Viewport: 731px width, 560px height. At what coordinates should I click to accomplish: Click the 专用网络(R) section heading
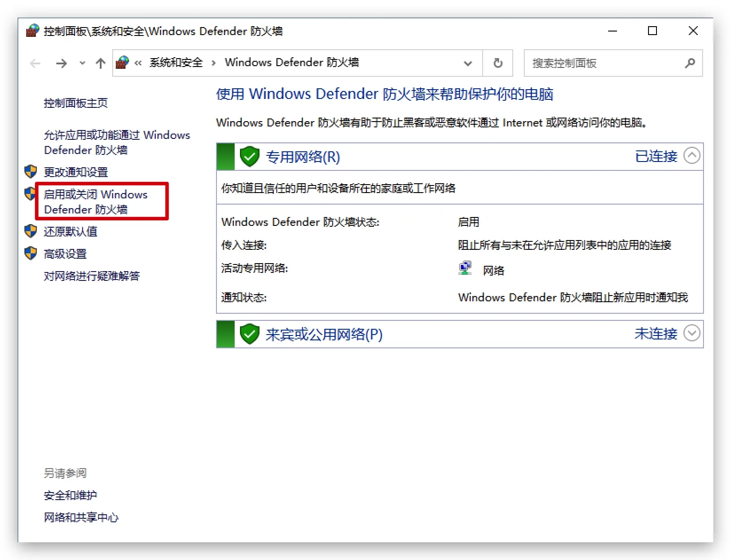tap(303, 157)
